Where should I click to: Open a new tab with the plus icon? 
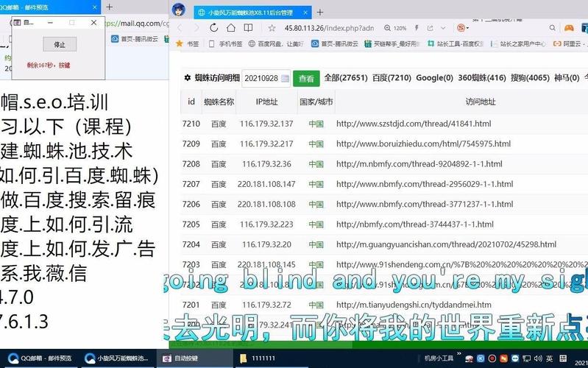tap(320, 13)
